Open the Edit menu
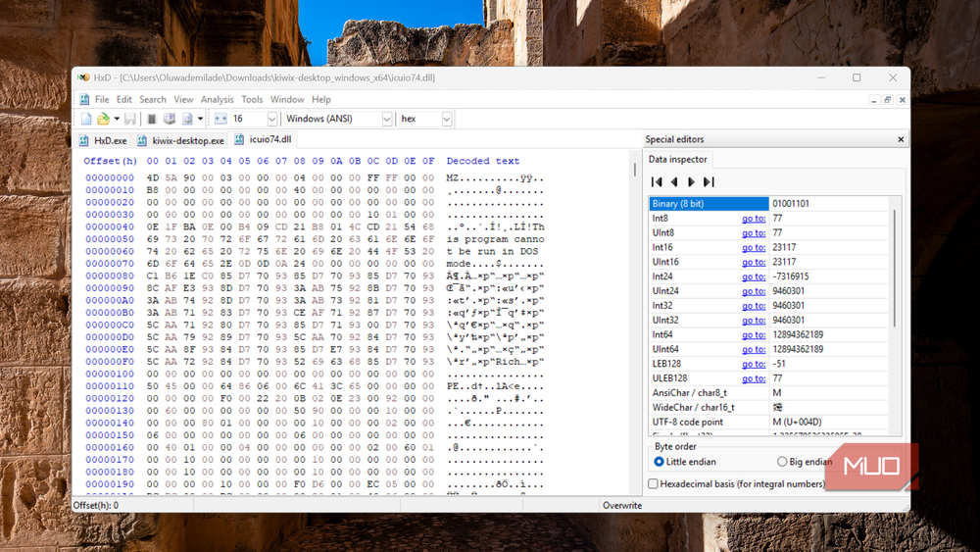This screenshot has height=552, width=980. click(123, 99)
